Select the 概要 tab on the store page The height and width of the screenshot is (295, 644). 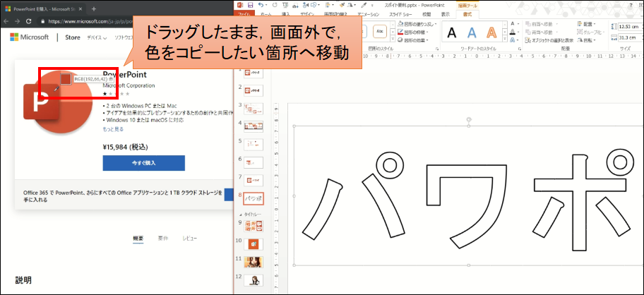tap(138, 238)
